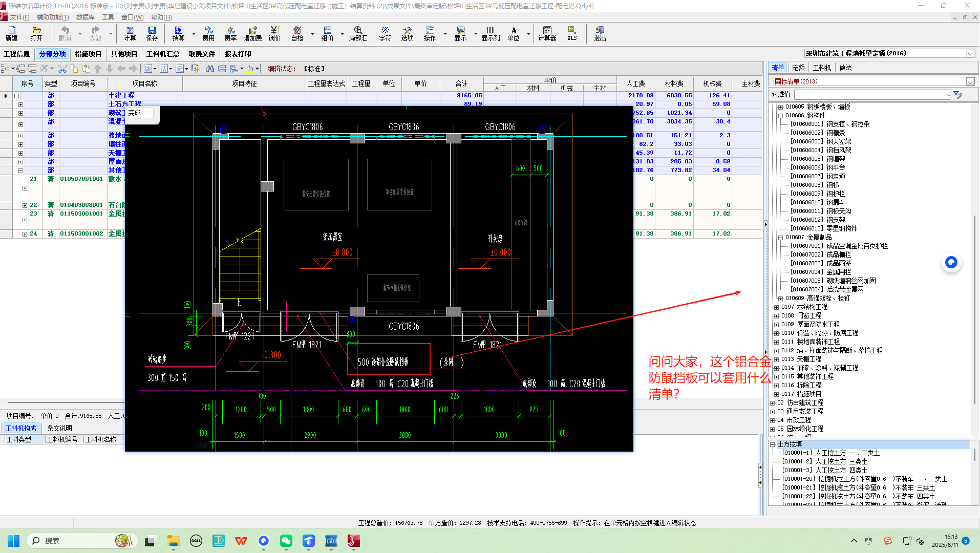This screenshot has height=553, width=980.
Task: Select tree item 010606009 钢护栏
Action: (x=818, y=194)
